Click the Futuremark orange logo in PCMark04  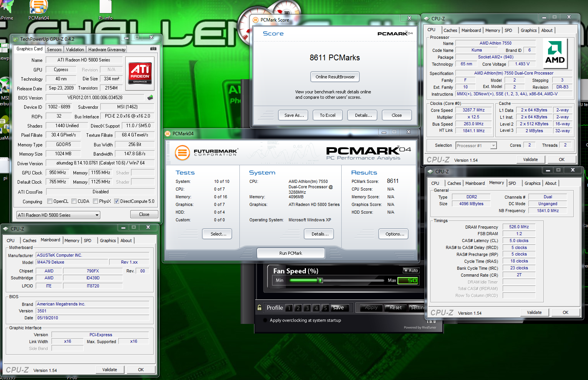tap(183, 153)
